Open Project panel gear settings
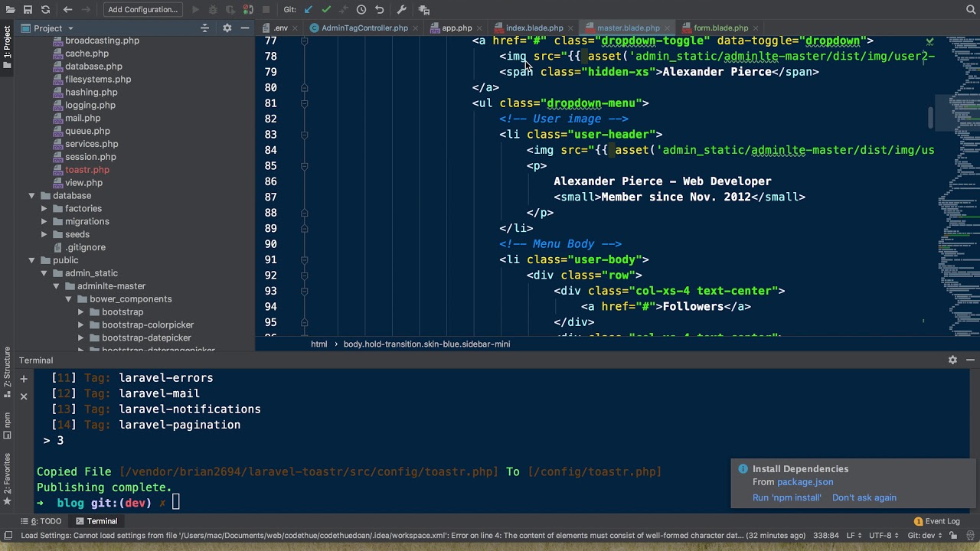The image size is (980, 551). pyautogui.click(x=227, y=28)
